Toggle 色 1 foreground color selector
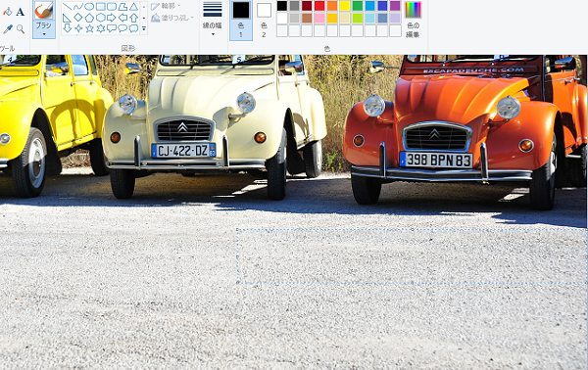This screenshot has height=370, width=588. point(241,21)
